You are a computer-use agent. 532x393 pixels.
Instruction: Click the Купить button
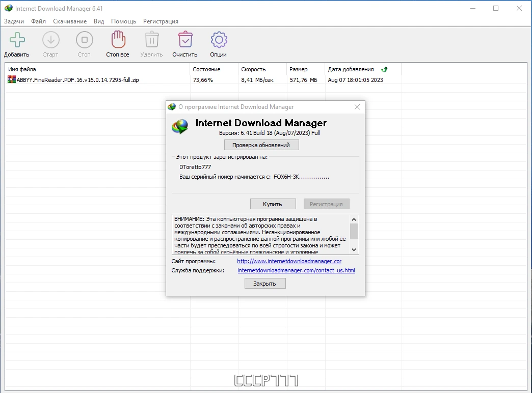coord(273,204)
